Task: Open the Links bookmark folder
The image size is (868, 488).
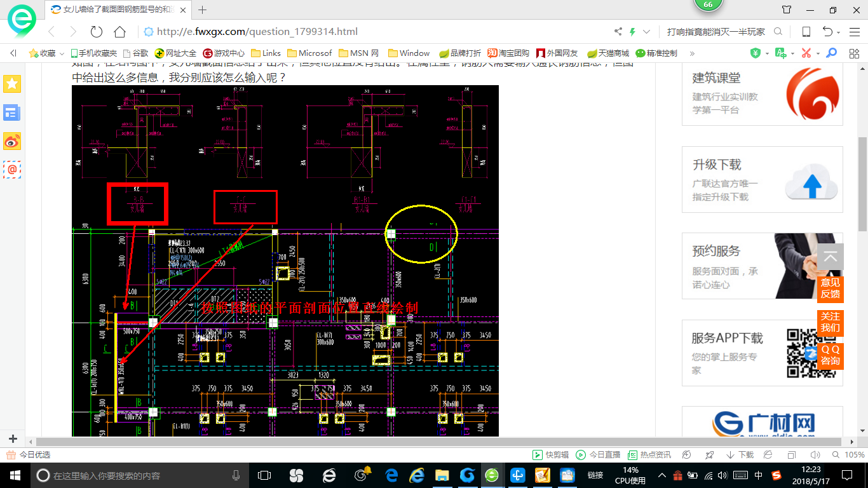Action: (266, 53)
